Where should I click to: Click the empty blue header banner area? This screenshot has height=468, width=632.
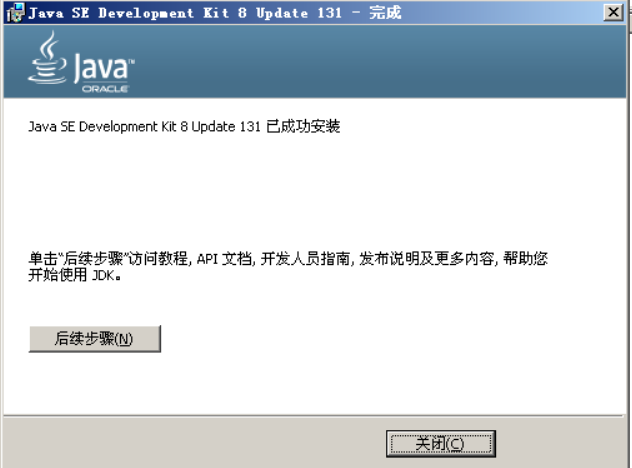tap(379, 61)
